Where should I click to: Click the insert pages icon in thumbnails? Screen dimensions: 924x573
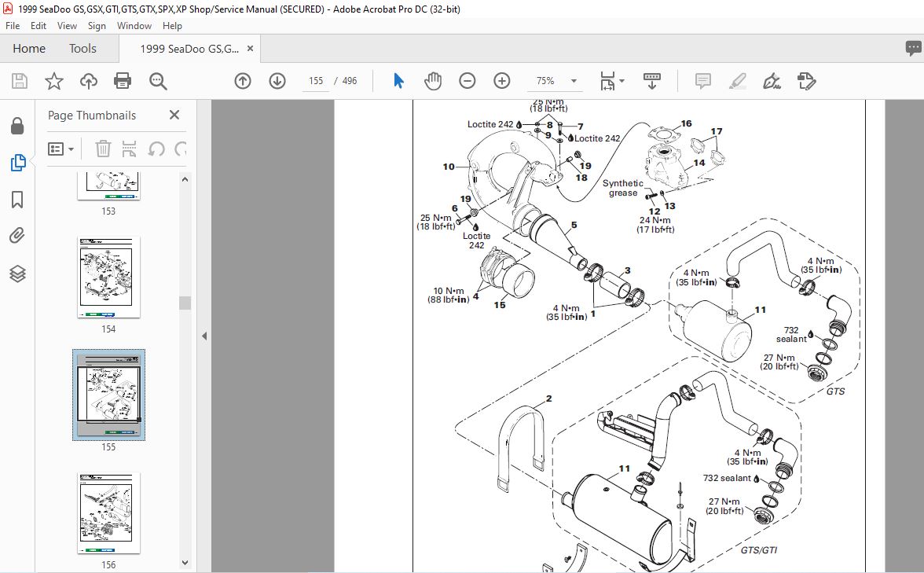tap(129, 149)
